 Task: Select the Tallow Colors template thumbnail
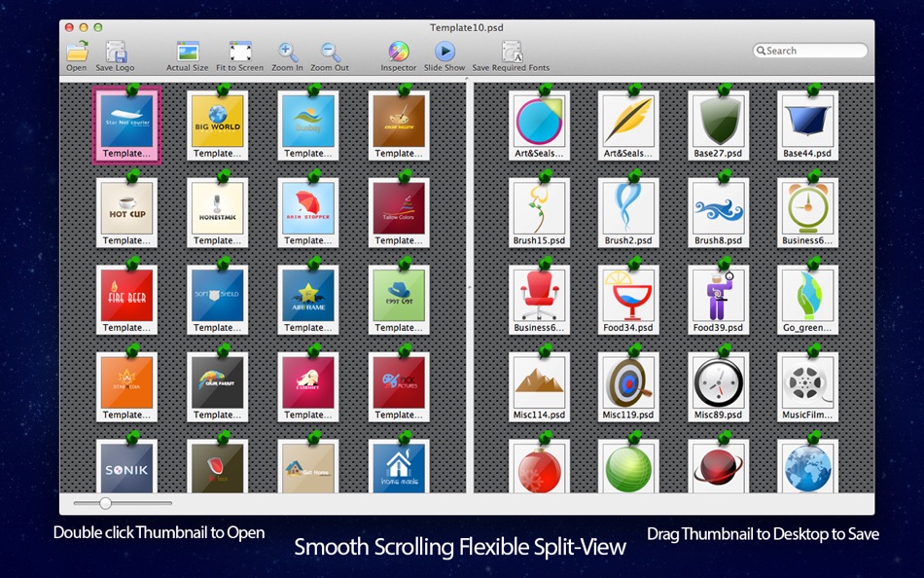[399, 212]
